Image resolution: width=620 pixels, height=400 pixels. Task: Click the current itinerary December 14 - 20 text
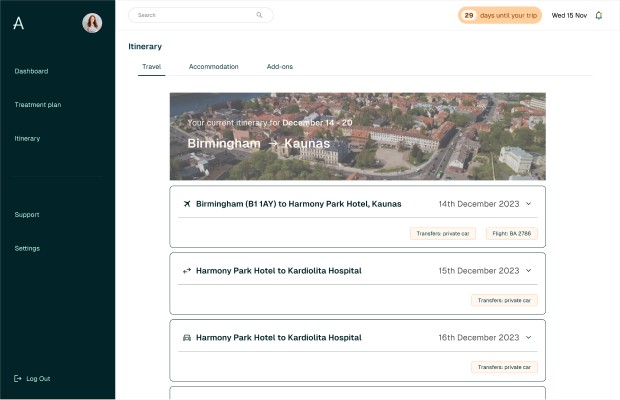click(x=270, y=123)
